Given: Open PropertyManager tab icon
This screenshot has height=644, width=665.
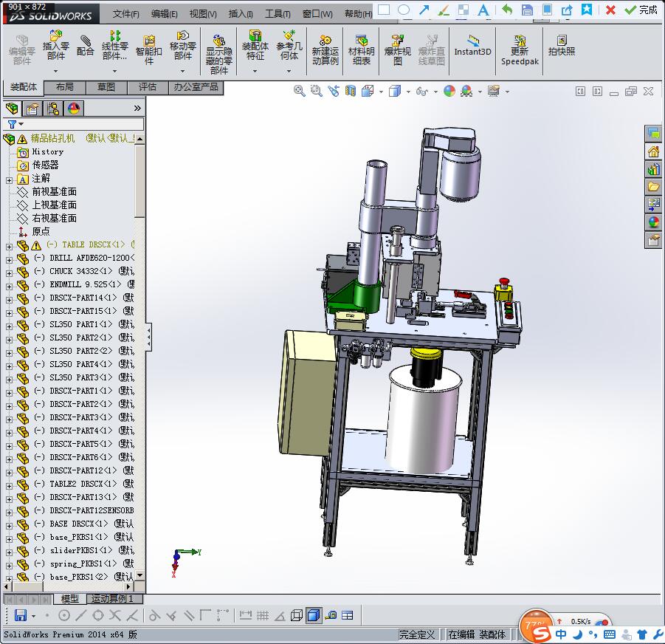Looking at the screenshot, I should (32, 109).
